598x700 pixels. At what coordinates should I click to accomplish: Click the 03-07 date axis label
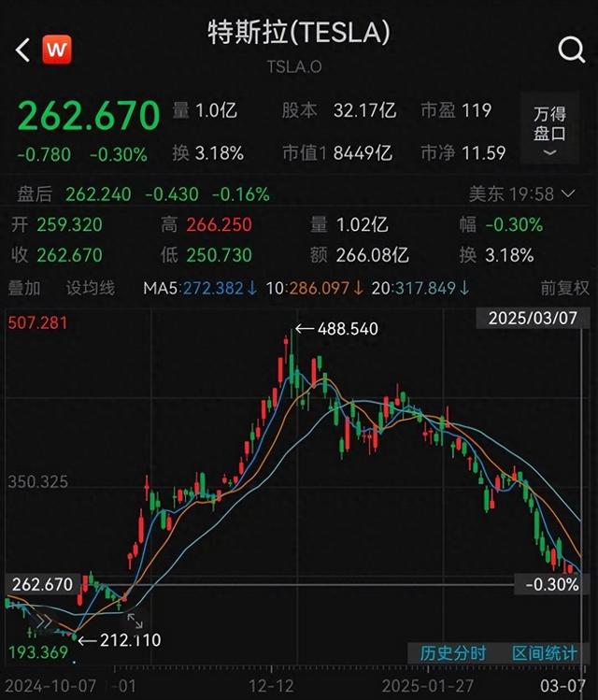click(562, 686)
